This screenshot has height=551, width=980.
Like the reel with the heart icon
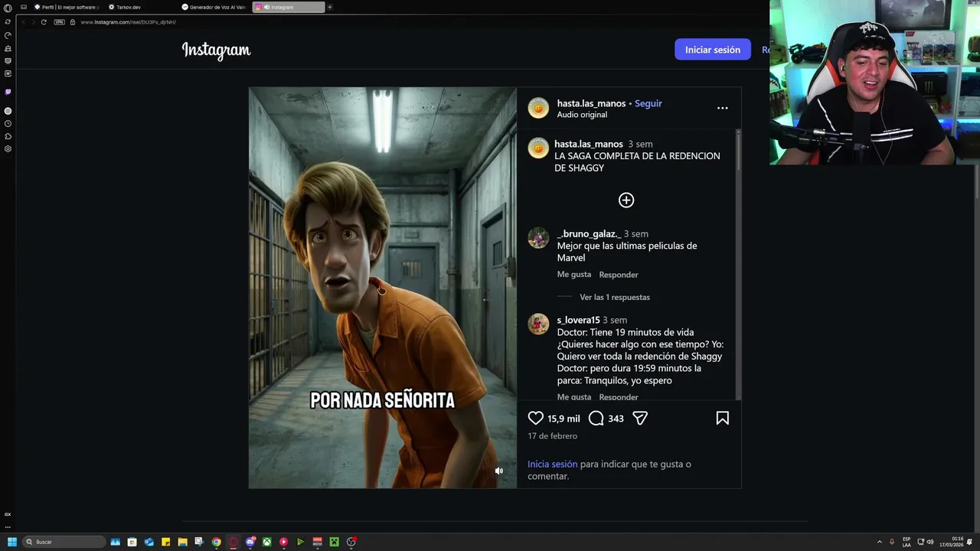pyautogui.click(x=535, y=419)
